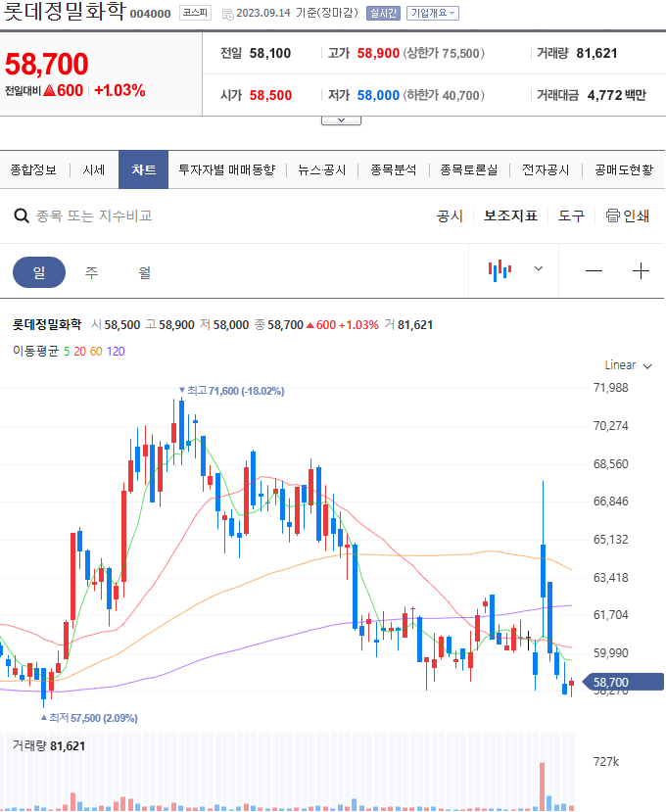The image size is (666, 812).
Task: Click the 거래량 81,621 chart label
Action: pyautogui.click(x=49, y=745)
